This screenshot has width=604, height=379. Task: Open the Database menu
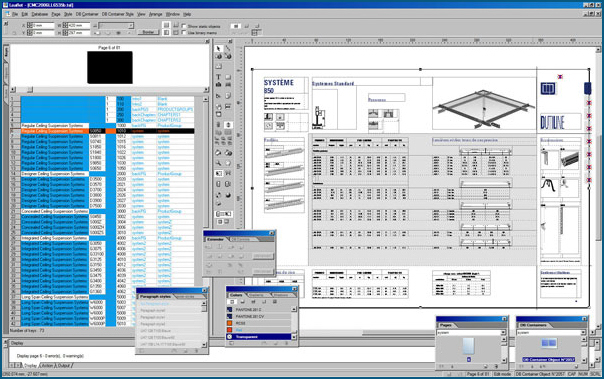[40, 14]
